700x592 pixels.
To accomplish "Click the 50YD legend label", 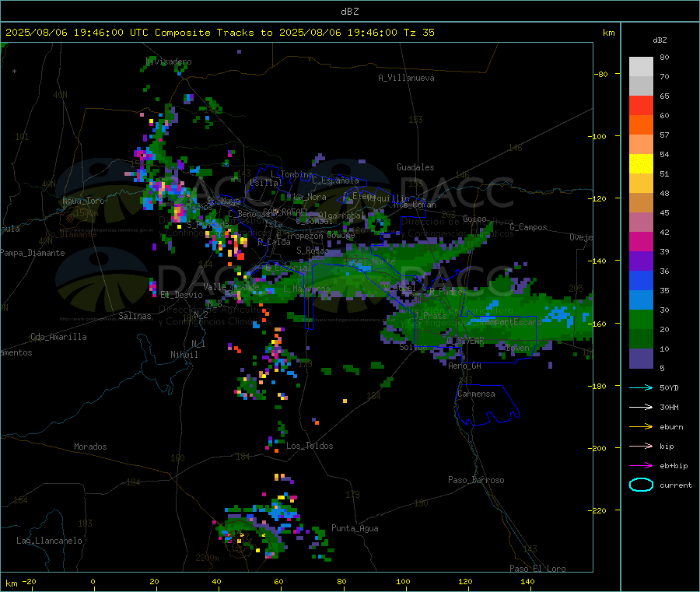I will 669,387.
